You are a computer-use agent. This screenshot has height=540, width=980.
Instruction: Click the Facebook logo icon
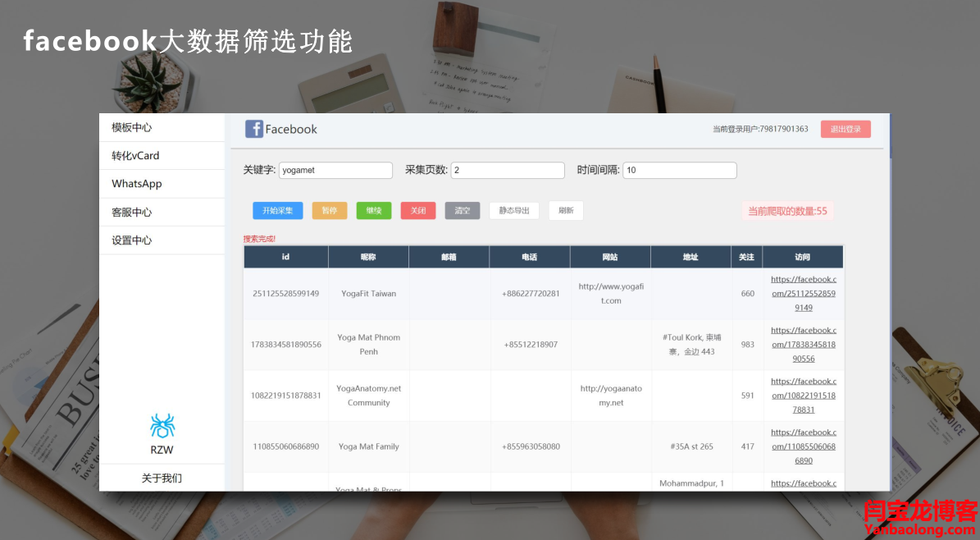[x=254, y=129]
